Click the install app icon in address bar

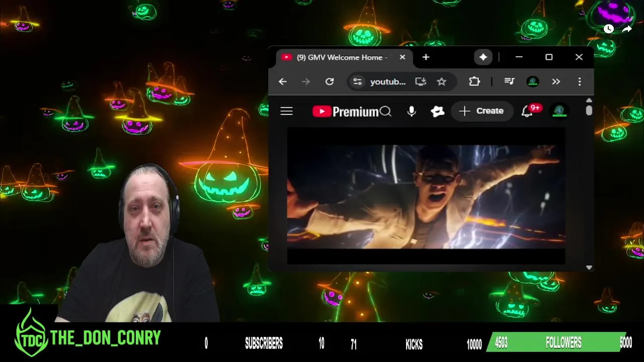pos(421,81)
